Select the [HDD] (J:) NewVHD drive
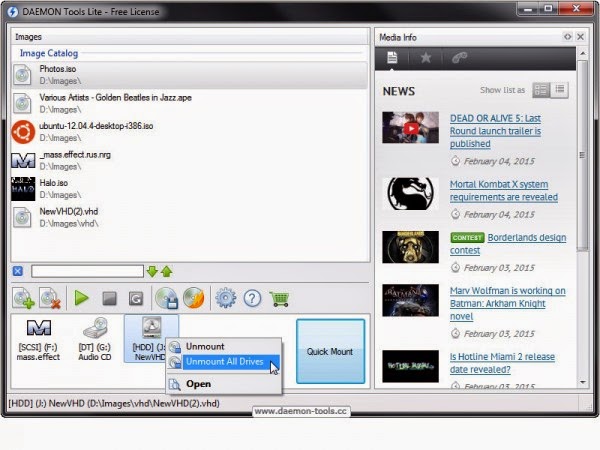The image size is (600, 450). point(150,339)
